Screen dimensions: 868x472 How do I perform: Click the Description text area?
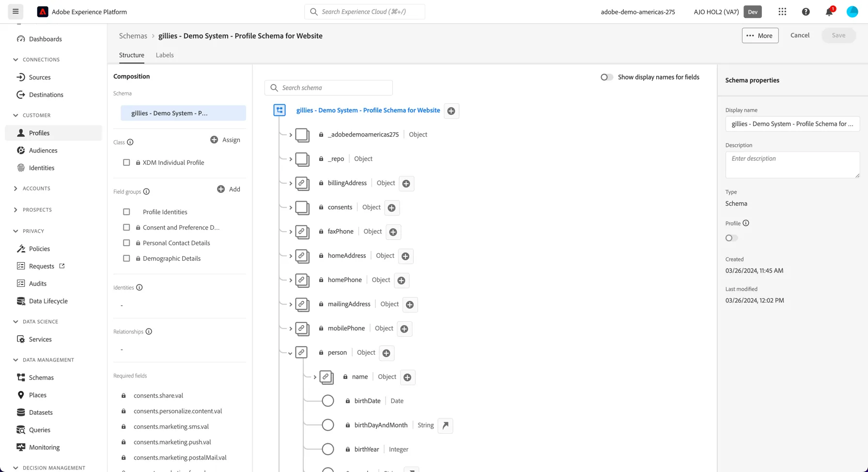point(792,165)
